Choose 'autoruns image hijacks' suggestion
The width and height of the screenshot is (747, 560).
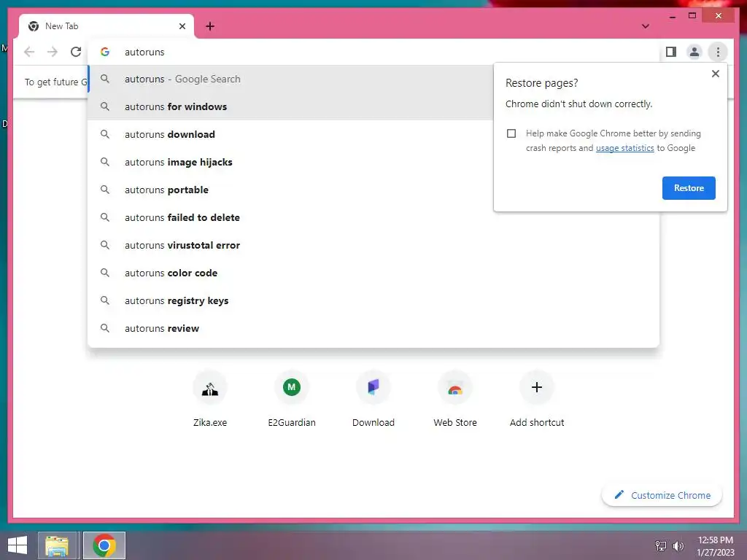tap(290, 162)
